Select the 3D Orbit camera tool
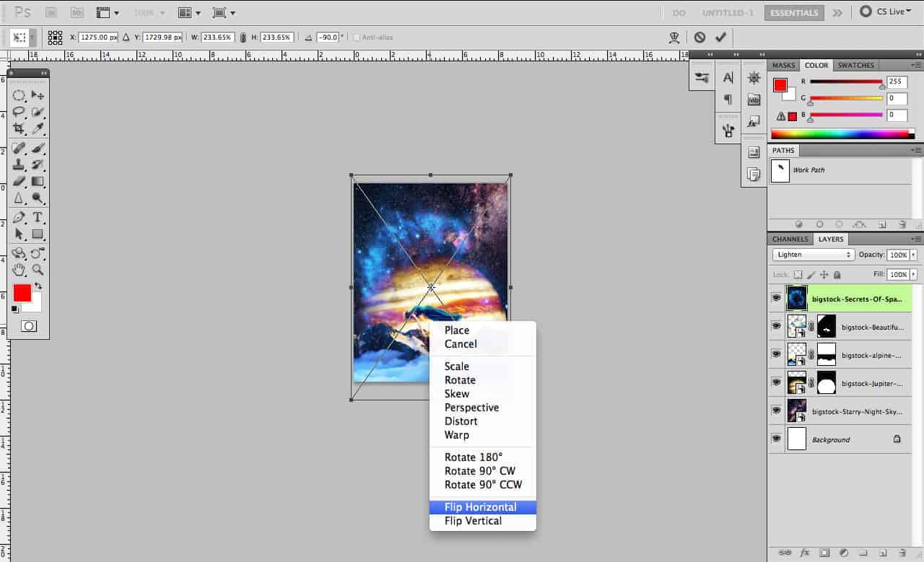This screenshot has width=924, height=562. 38,253
